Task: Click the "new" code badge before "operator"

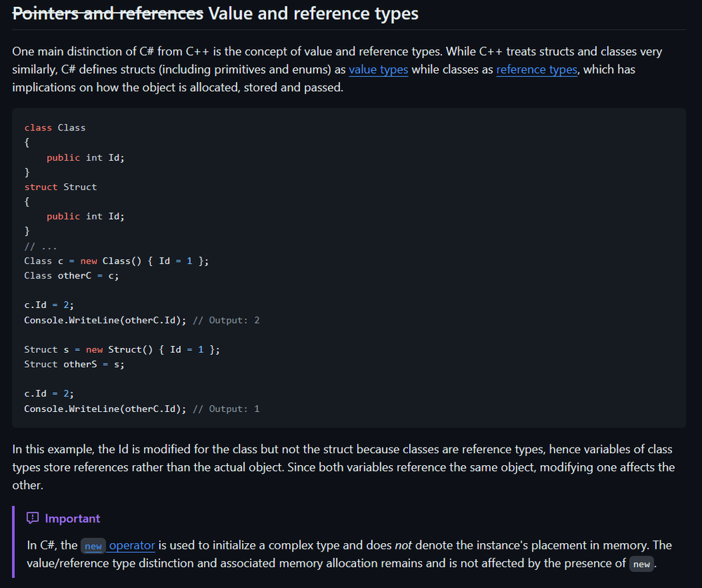Action: 93,546
